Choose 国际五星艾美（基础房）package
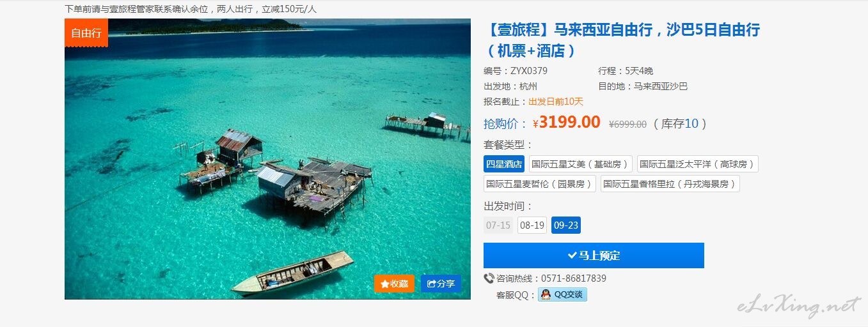 [580, 164]
